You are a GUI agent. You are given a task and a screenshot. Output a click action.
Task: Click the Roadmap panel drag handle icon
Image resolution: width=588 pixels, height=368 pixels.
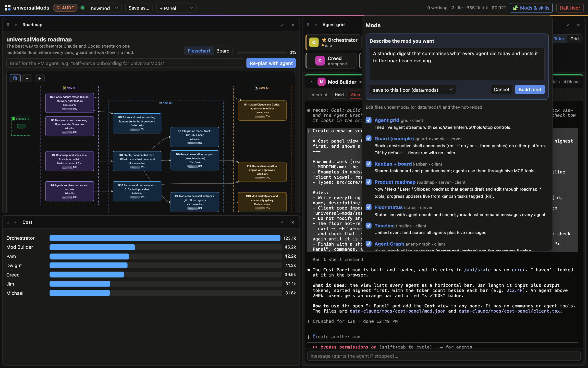coord(8,25)
